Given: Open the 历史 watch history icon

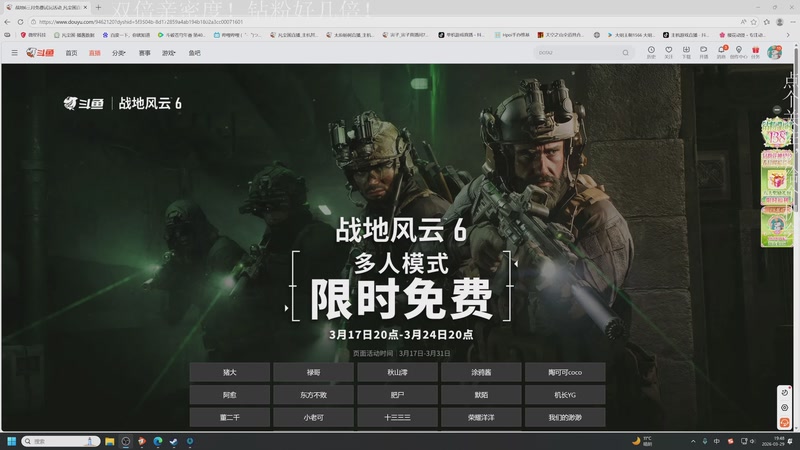Looking at the screenshot, I should click(x=651, y=52).
